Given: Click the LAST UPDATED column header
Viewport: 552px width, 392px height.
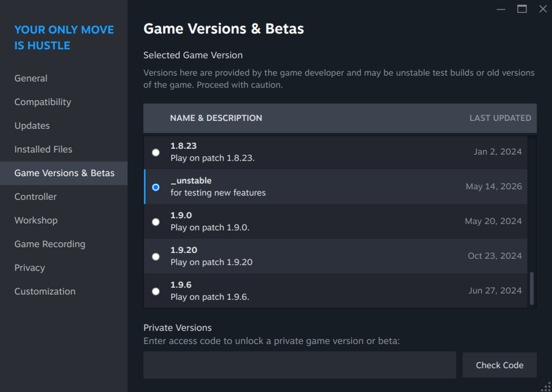Looking at the screenshot, I should click(x=500, y=118).
